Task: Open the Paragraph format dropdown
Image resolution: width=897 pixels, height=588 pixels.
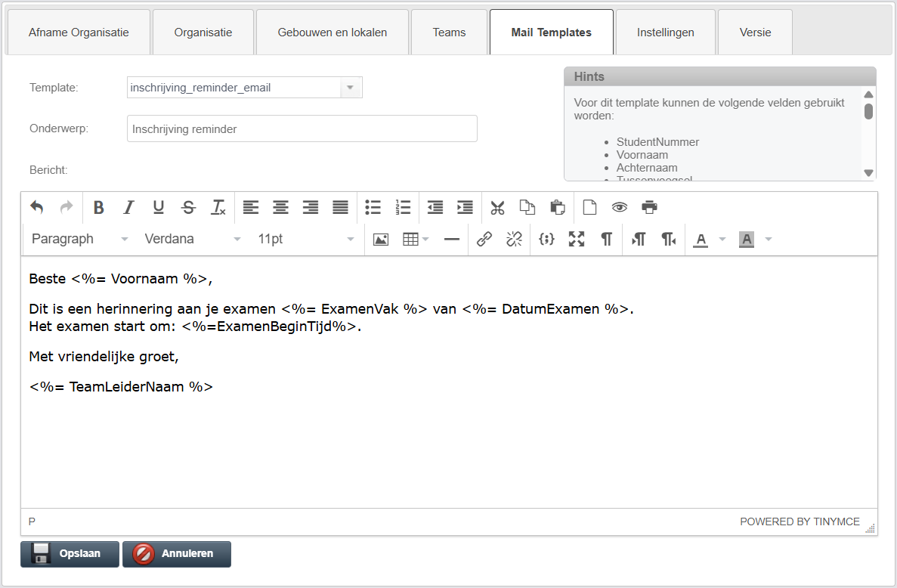Action: [x=79, y=239]
